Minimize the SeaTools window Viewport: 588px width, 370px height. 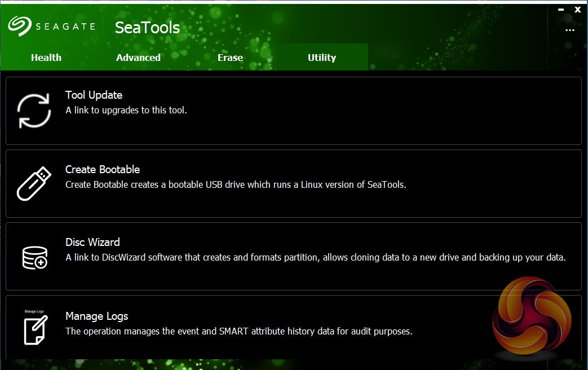562,10
